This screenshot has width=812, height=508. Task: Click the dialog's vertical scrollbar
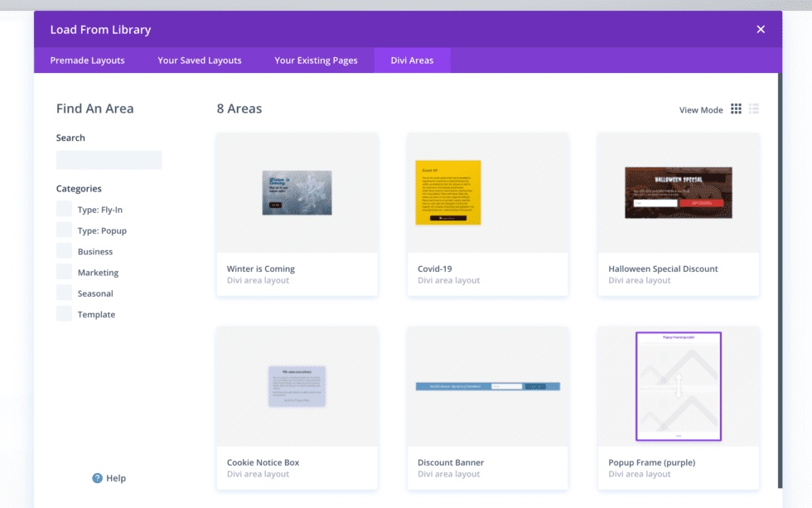click(x=780, y=280)
